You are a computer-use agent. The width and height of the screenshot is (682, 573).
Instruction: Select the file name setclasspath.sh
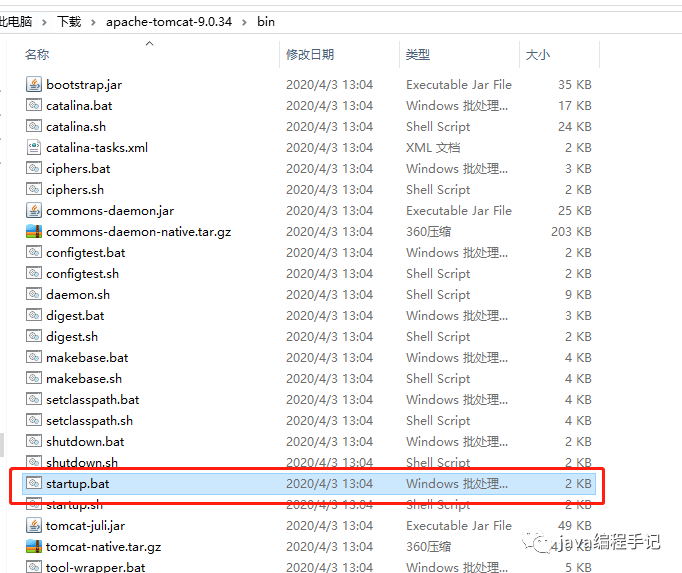[x=90, y=420]
